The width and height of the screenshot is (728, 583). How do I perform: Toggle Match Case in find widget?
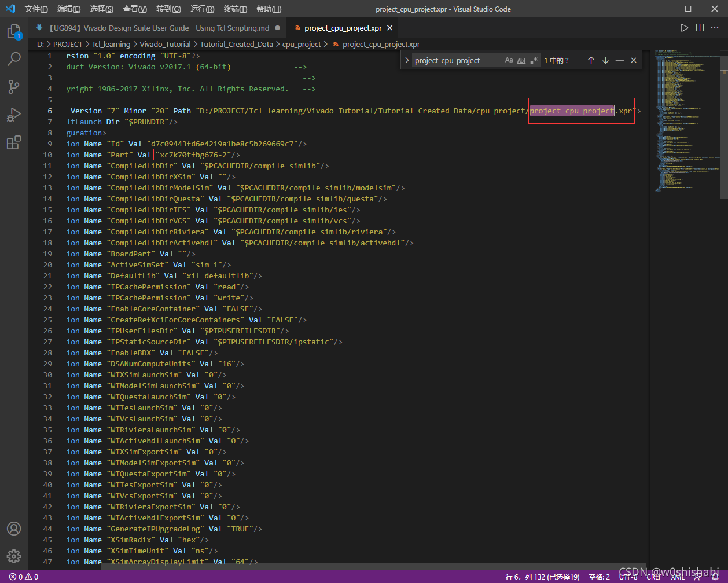(509, 60)
